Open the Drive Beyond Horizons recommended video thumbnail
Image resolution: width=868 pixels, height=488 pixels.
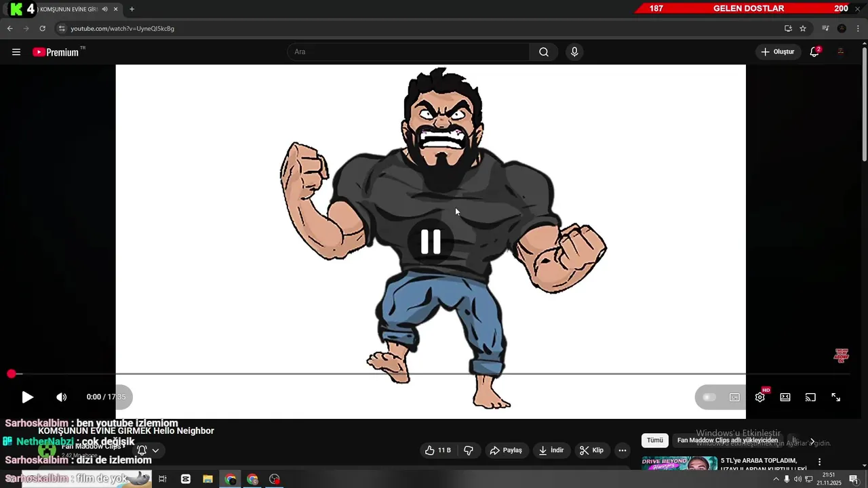[679, 464]
